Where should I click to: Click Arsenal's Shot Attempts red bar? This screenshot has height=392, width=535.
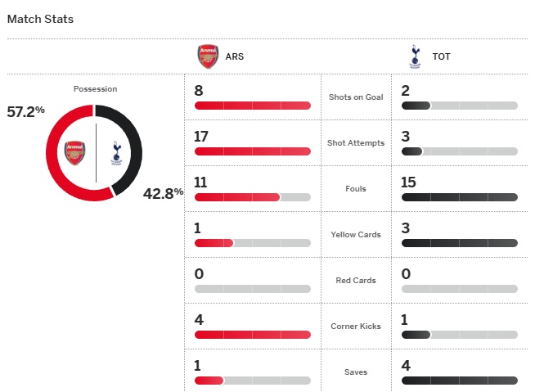coord(252,151)
